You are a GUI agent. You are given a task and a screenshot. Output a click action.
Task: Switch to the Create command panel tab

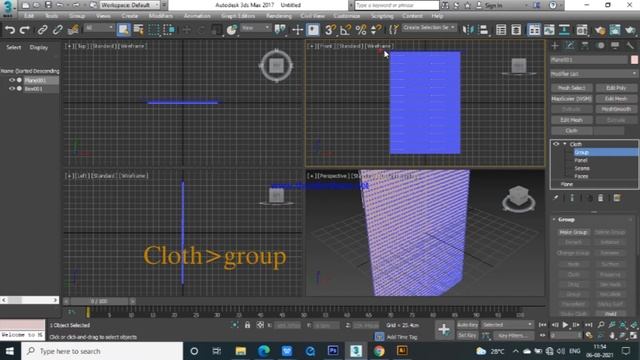(x=555, y=46)
